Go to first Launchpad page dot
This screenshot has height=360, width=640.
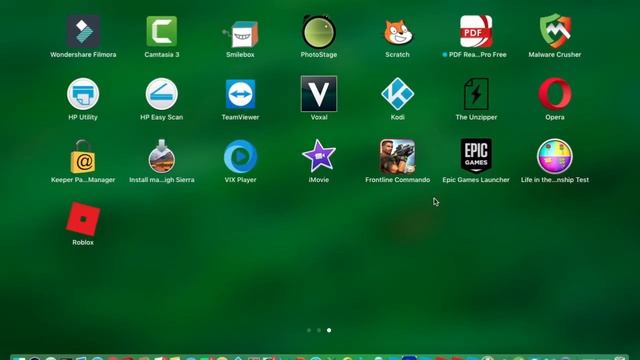click(x=309, y=330)
